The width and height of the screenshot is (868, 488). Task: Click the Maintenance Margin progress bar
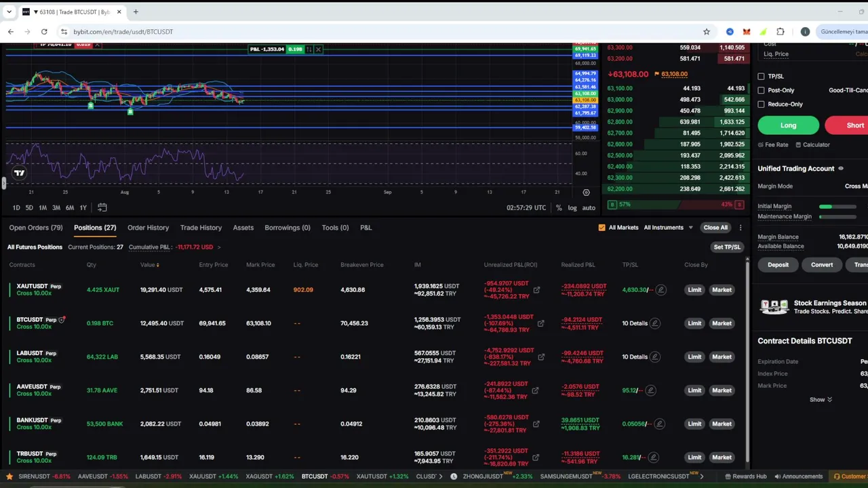coord(837,217)
